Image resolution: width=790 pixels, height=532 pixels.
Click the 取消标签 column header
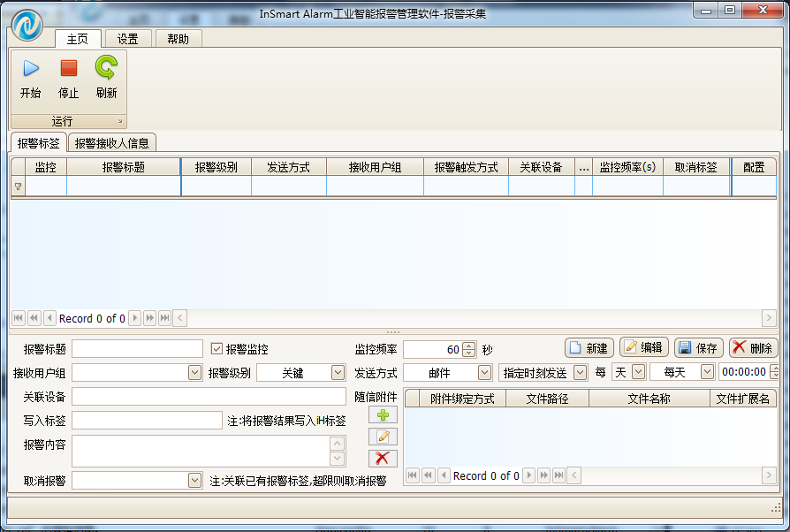tap(697, 167)
